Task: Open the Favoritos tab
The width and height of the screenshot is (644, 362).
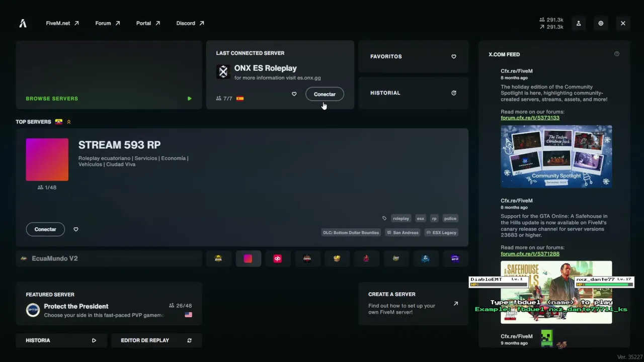Action: point(414,57)
